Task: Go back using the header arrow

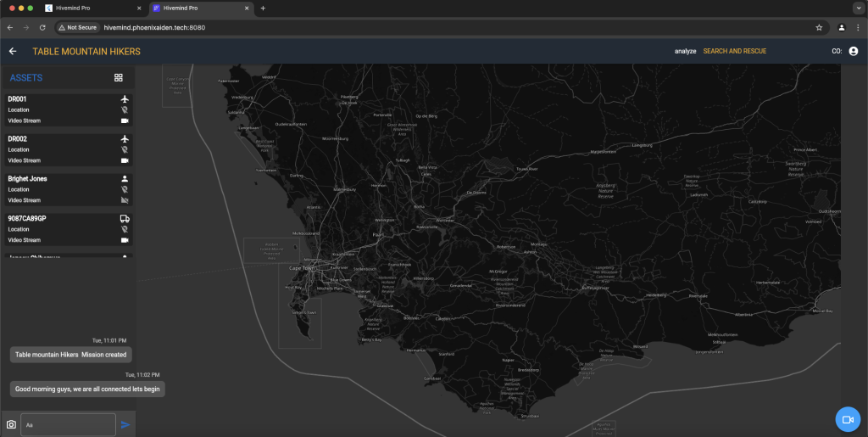Action: [13, 51]
